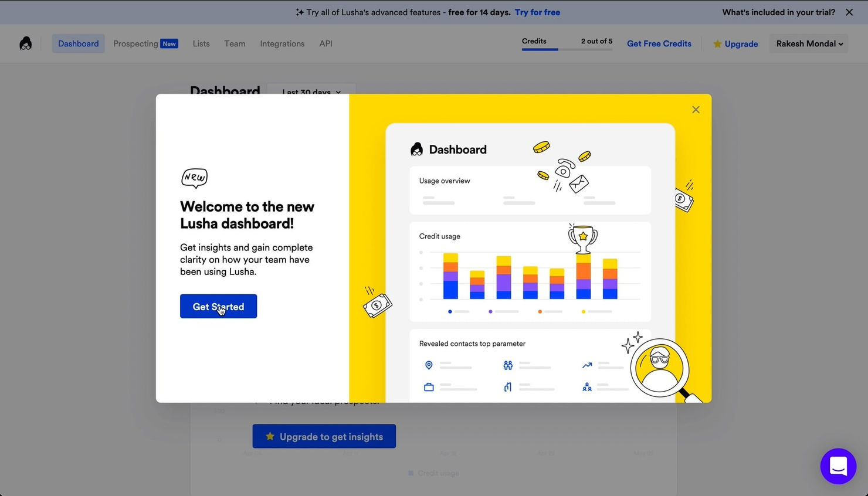868x496 pixels.
Task: Open the Intercom chat bubble widget
Action: coord(838,466)
